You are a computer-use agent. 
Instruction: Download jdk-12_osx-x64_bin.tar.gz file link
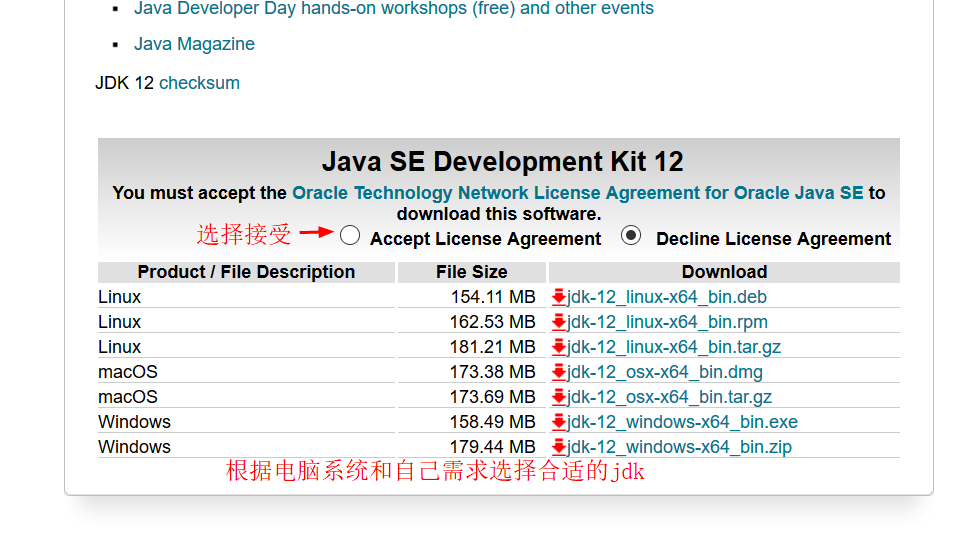click(669, 397)
